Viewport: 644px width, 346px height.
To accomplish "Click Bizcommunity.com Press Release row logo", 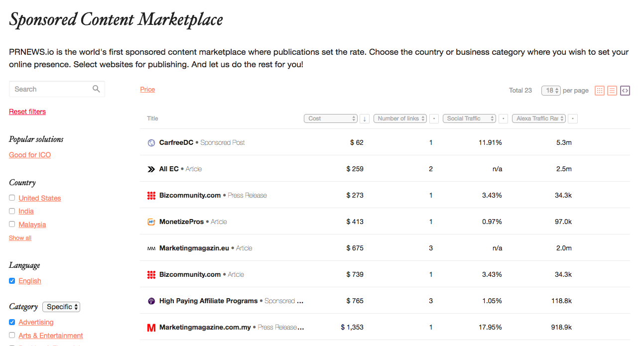I will [151, 196].
